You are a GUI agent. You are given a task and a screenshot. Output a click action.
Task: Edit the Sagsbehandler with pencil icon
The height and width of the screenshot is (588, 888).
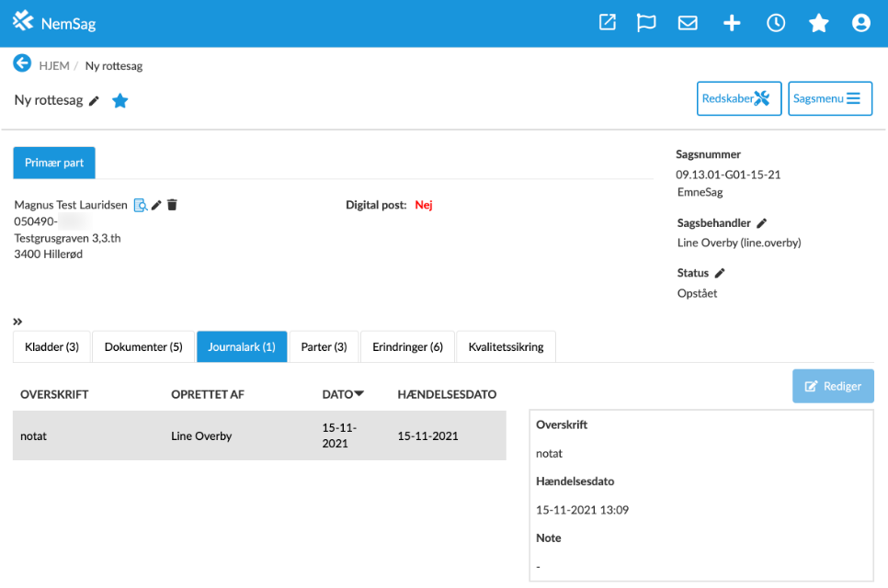click(761, 223)
